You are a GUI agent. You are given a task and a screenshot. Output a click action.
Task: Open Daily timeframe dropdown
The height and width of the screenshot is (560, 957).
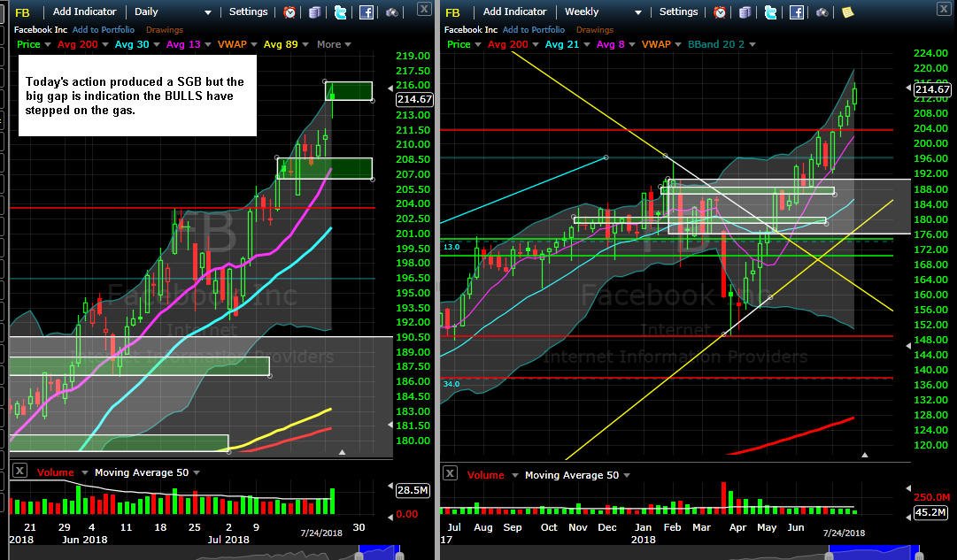(207, 12)
